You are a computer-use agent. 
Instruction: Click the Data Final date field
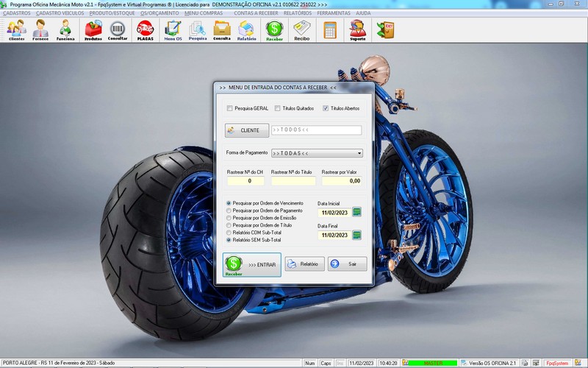(334, 235)
